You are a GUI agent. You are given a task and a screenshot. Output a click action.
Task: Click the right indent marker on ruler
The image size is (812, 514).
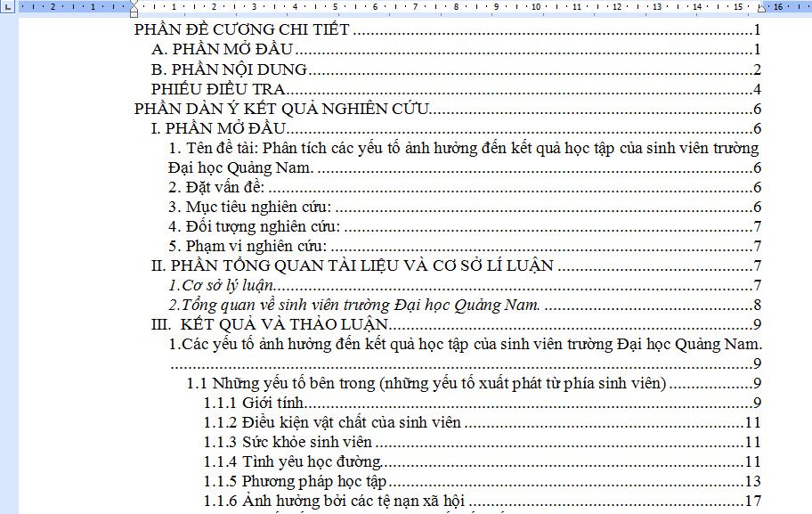tap(760, 10)
